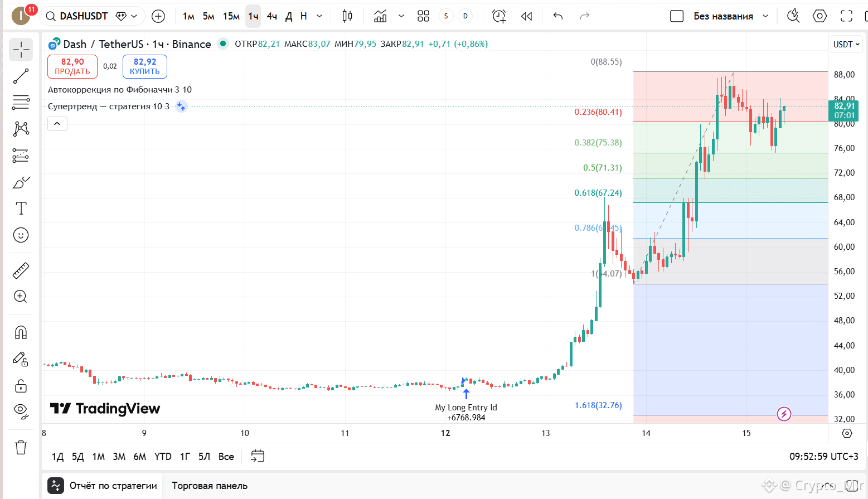Select the Автокоррекция по Фибоначчи indicator legend
Screen dimensions: 868x499
(120, 90)
